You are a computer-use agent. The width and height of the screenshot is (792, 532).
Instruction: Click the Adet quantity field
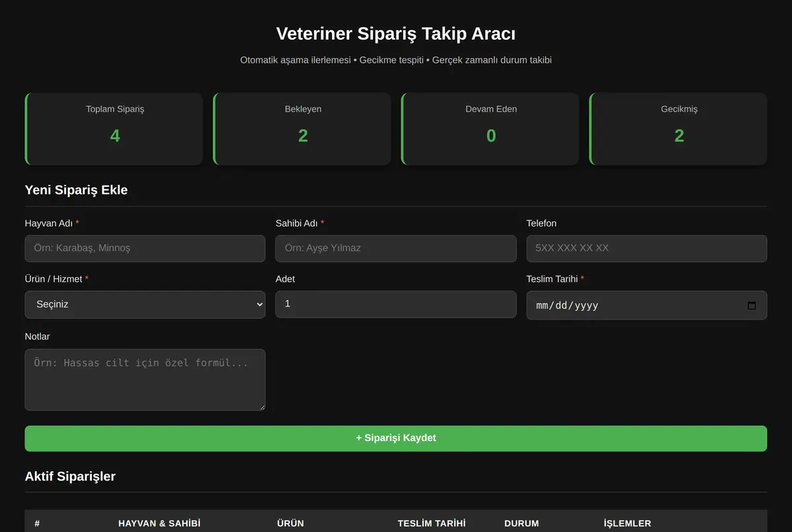point(396,304)
